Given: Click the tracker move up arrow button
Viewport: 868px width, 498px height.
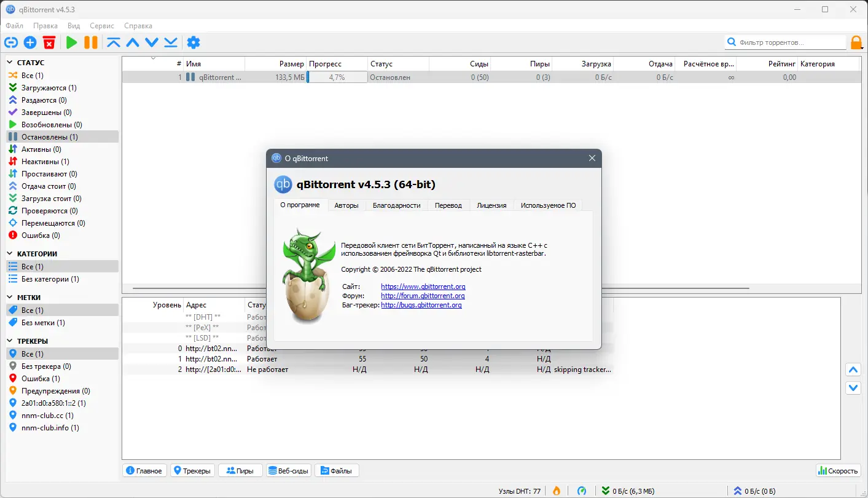Looking at the screenshot, I should 853,370.
